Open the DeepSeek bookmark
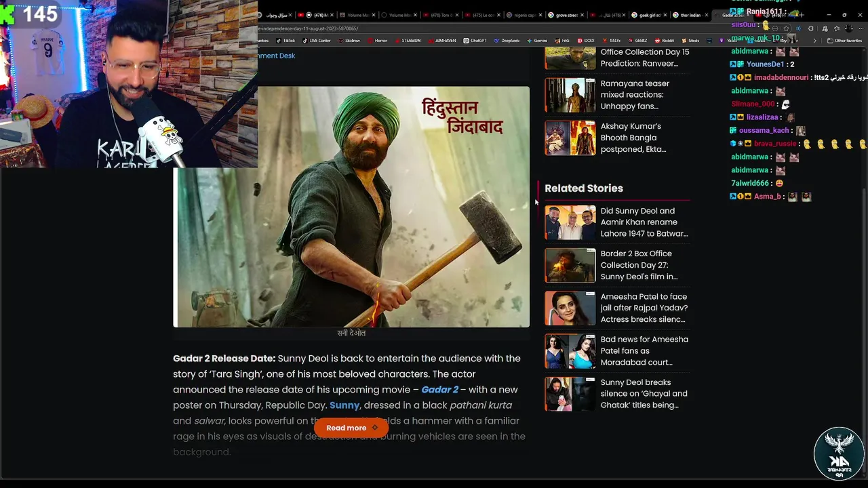 [x=507, y=41]
